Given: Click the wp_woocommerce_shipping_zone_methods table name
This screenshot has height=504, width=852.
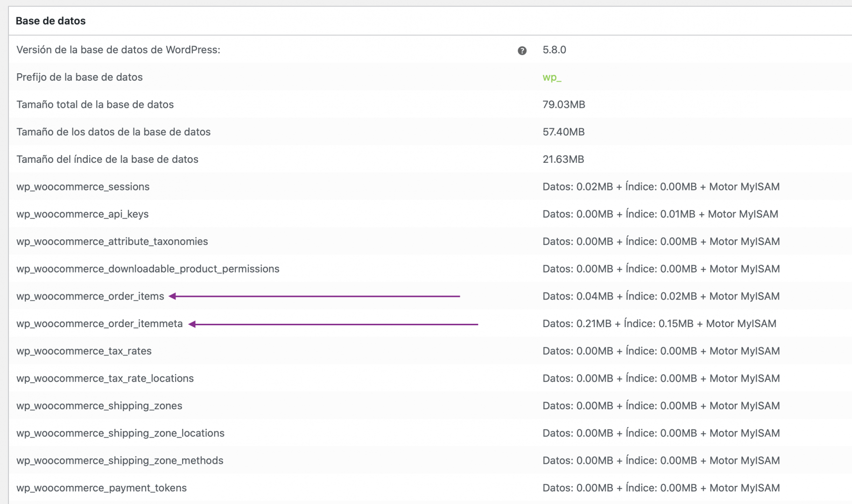Looking at the screenshot, I should (120, 461).
